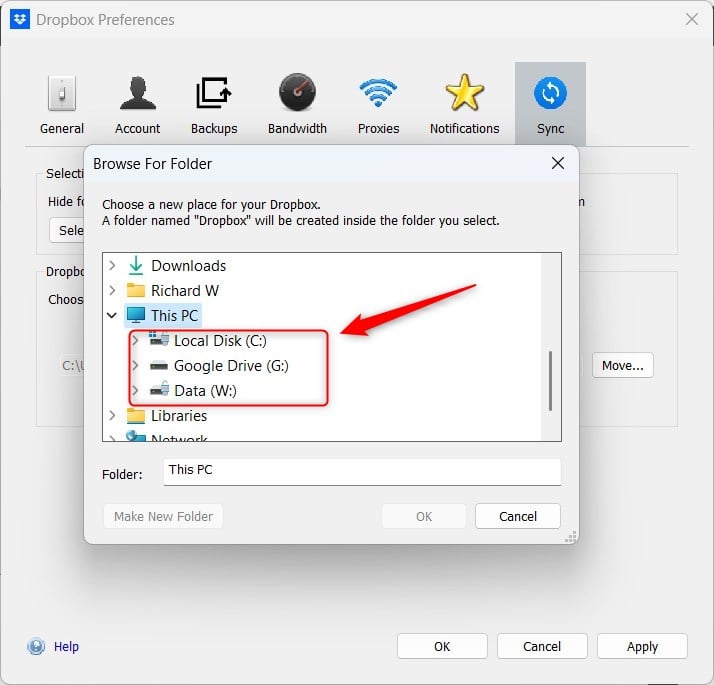This screenshot has height=685, width=714.
Task: Click Apply in Dropbox Preferences
Action: (x=642, y=646)
